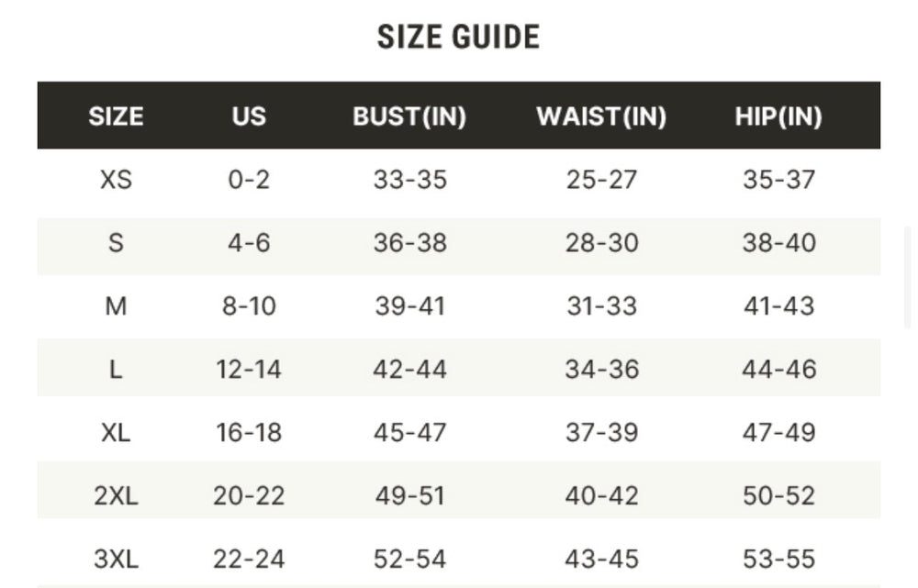Click waist measurement 37-39
This screenshot has width=918, height=588.
click(601, 433)
